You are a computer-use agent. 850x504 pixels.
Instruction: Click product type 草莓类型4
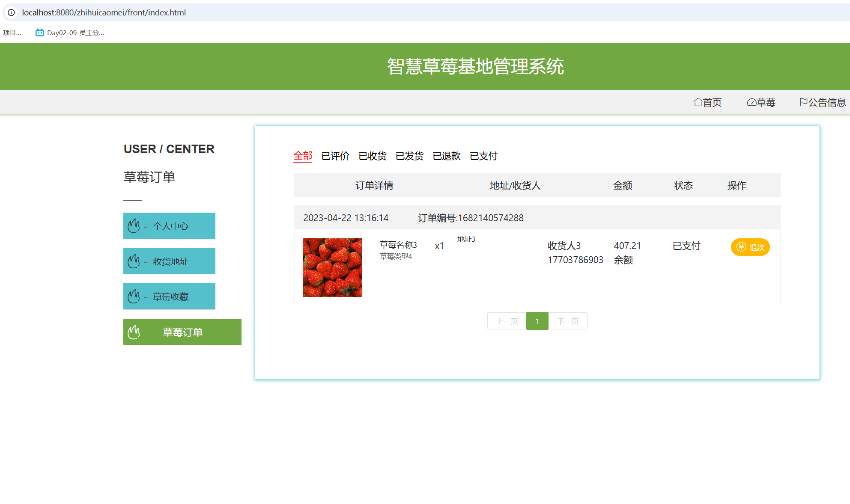pyautogui.click(x=396, y=256)
